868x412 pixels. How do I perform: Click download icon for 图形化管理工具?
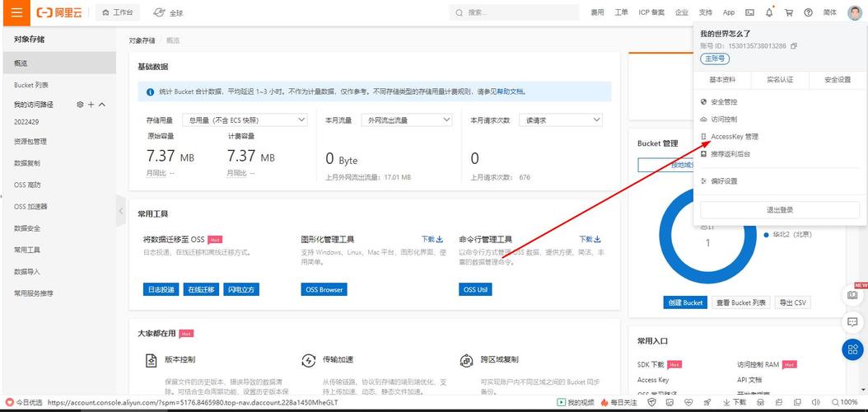[440, 239]
